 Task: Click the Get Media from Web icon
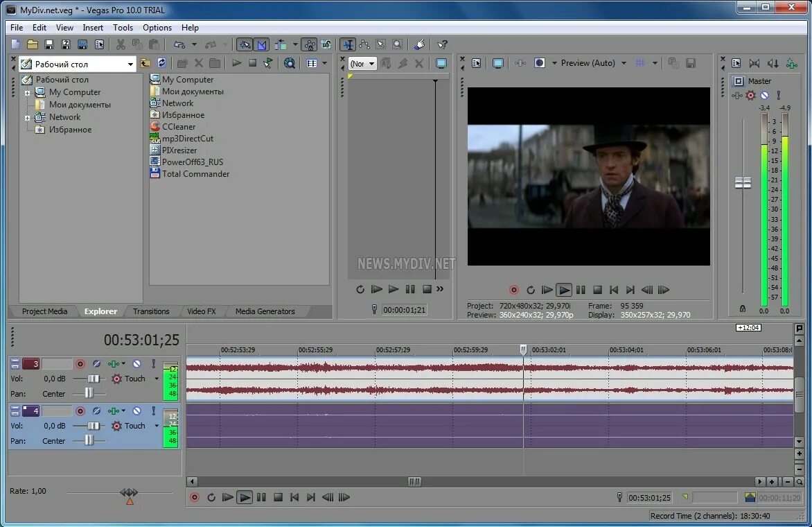click(290, 63)
